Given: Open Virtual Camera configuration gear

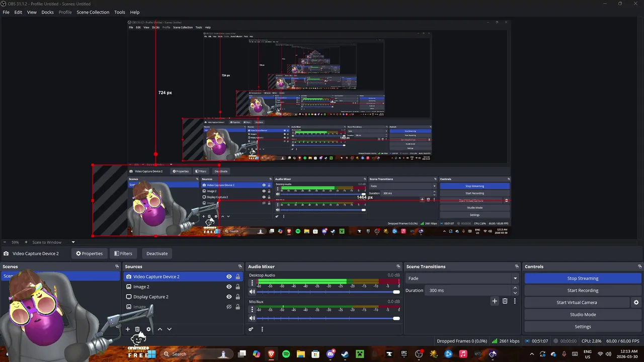Looking at the screenshot, I should [636, 303].
